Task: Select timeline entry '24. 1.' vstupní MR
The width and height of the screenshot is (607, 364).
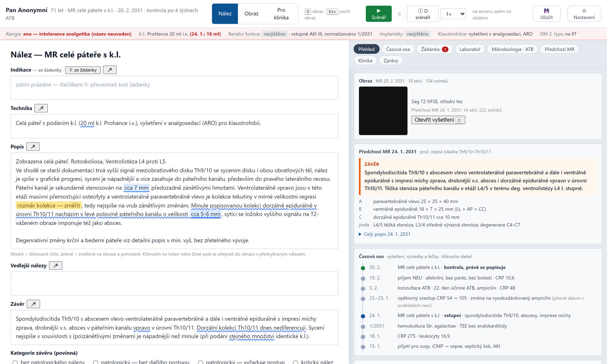Action: pyautogui.click(x=478, y=315)
